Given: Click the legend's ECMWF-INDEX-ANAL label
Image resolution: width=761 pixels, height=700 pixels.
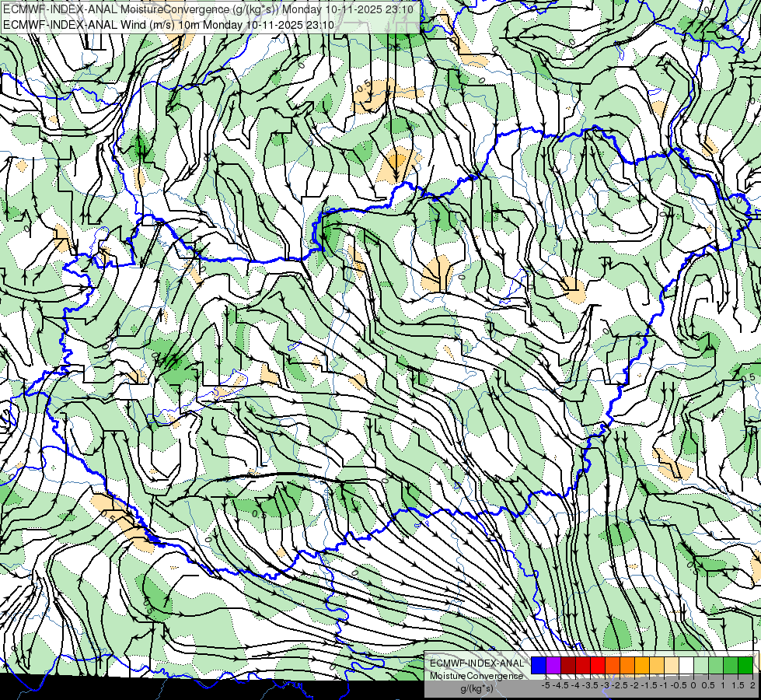Looking at the screenshot, I should (x=477, y=663).
